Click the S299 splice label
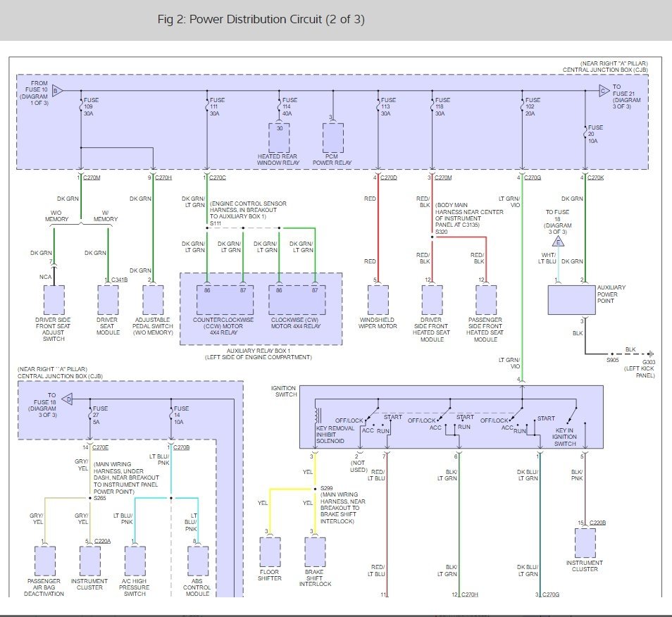The image size is (672, 617). click(327, 488)
